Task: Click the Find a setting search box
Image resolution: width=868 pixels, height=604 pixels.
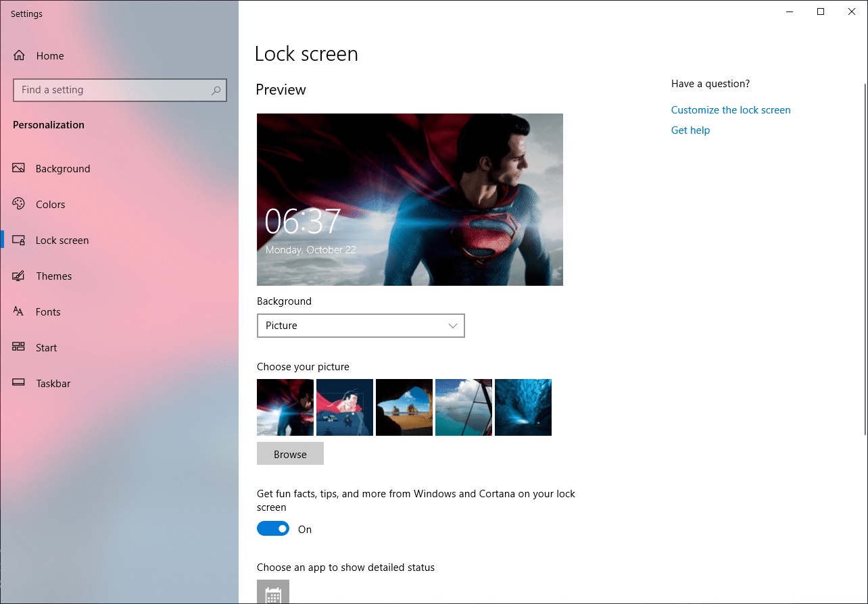Action: point(120,89)
